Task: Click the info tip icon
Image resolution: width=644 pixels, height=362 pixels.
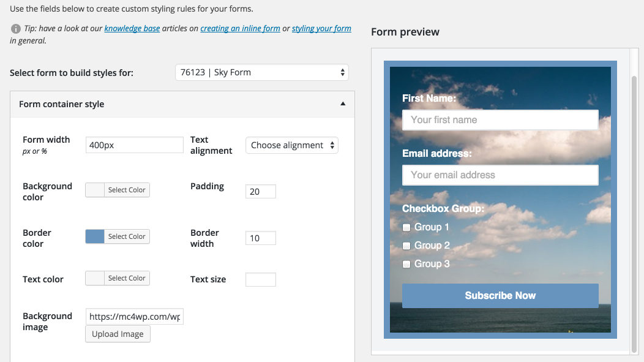Action: click(16, 29)
